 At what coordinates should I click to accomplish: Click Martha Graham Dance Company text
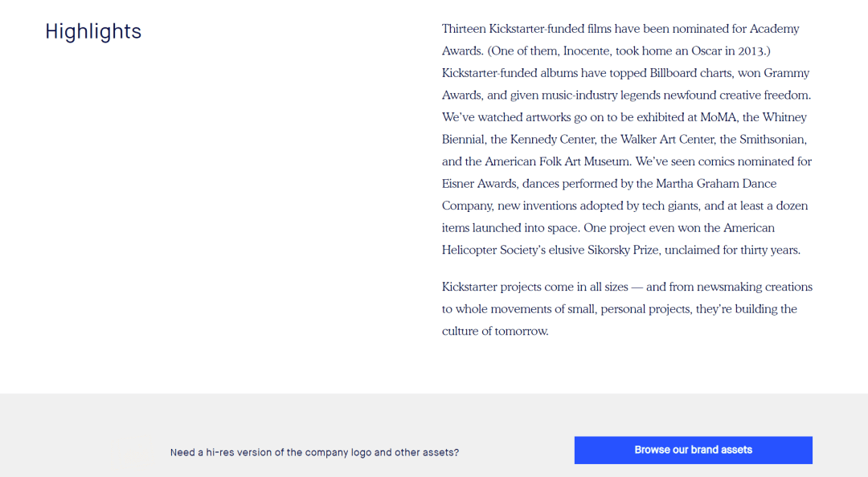point(716,184)
